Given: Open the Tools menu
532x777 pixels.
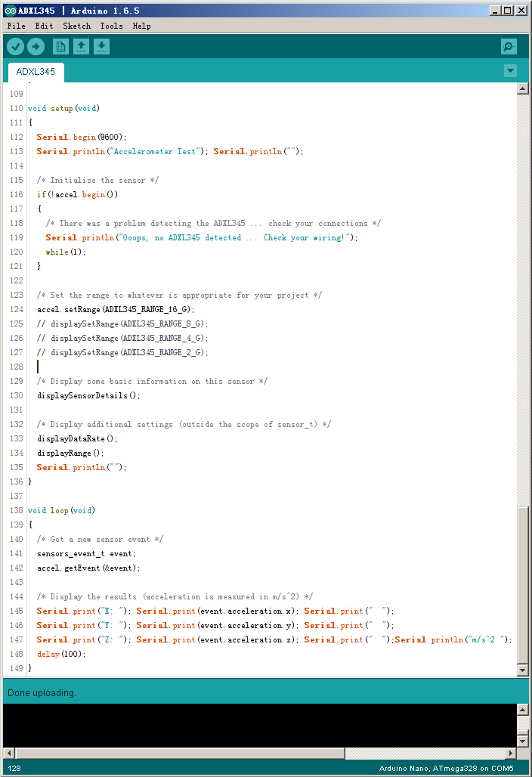Looking at the screenshot, I should (111, 26).
